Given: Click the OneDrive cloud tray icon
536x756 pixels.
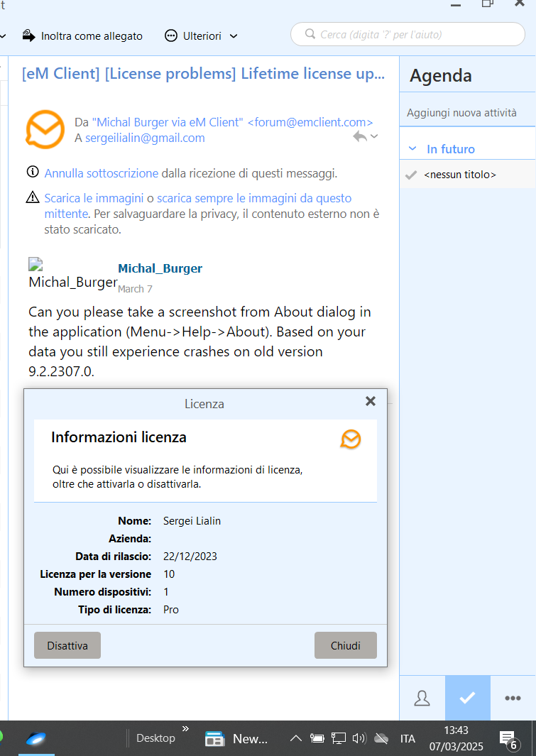Looking at the screenshot, I should click(381, 738).
